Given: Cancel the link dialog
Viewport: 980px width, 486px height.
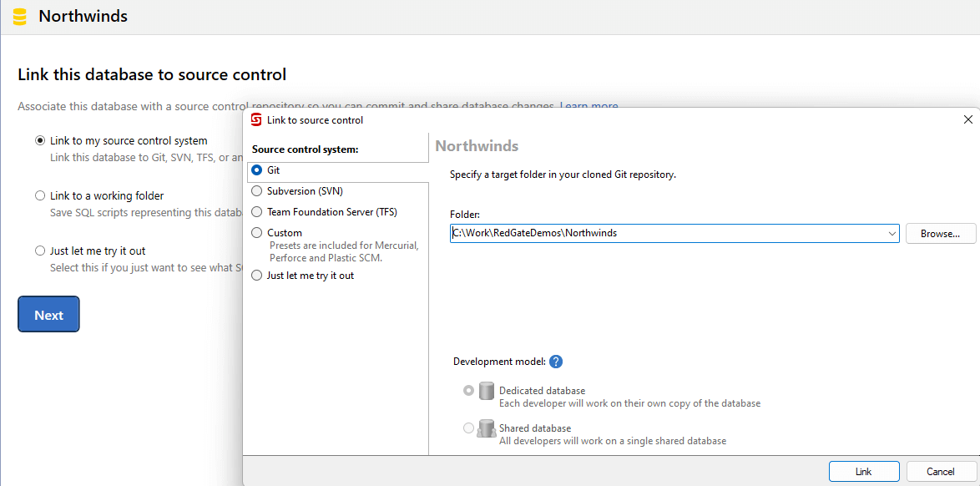Looking at the screenshot, I should 941,472.
